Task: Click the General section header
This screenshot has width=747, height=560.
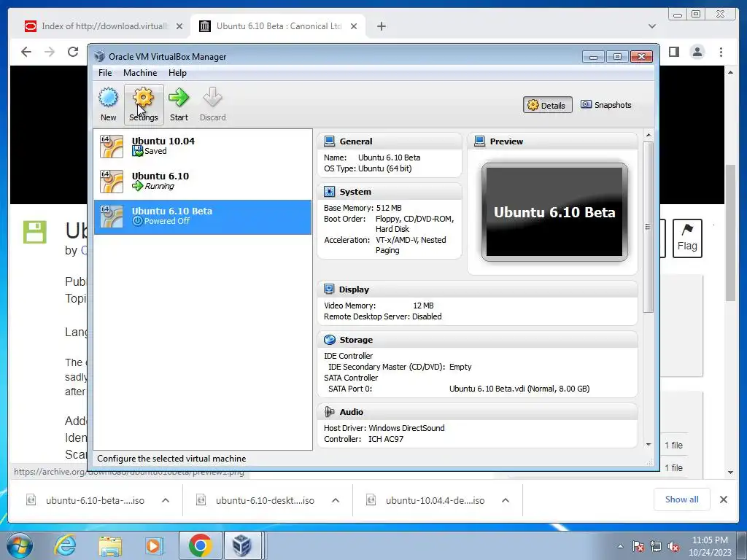Action: 390,141
